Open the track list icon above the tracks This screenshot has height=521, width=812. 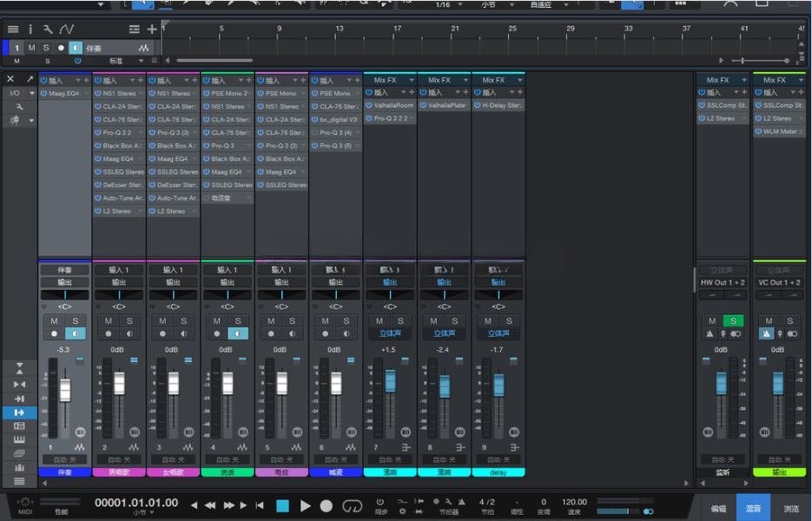pyautogui.click(x=14, y=29)
